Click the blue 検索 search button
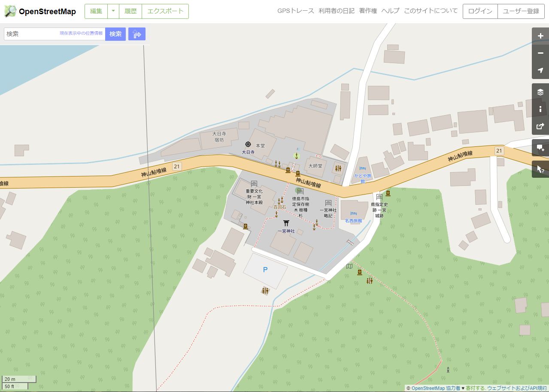This screenshot has height=392, width=549. click(115, 34)
